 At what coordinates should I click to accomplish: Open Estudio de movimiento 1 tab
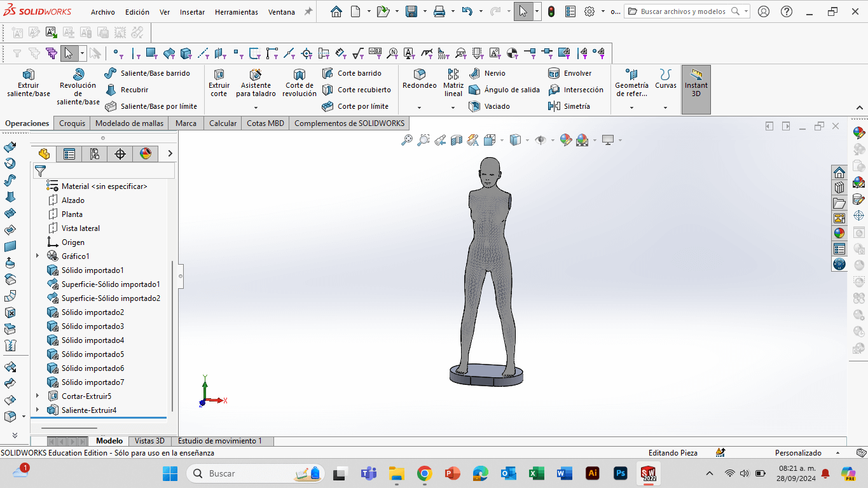click(220, 441)
